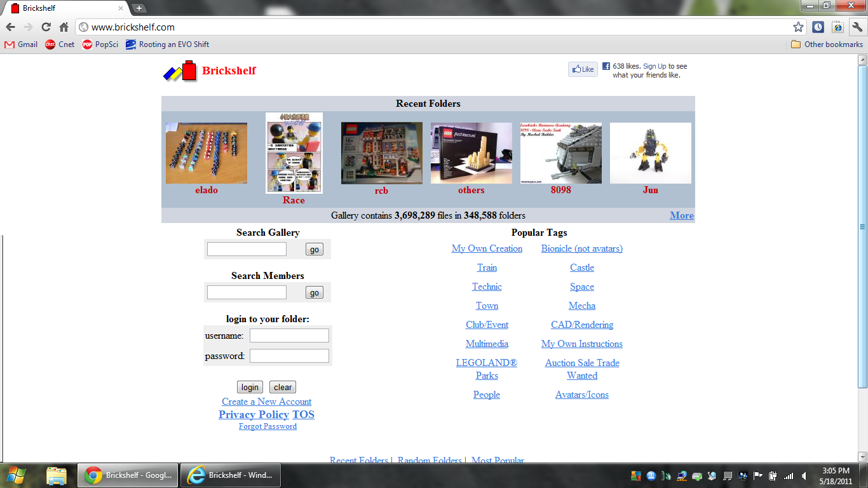Open the My Own Instructions tag
The height and width of the screenshot is (488, 868).
(582, 344)
